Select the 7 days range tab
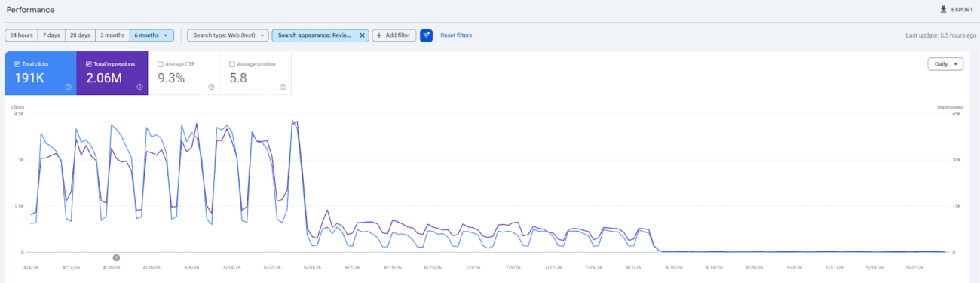This screenshot has height=283, width=980. (x=51, y=35)
